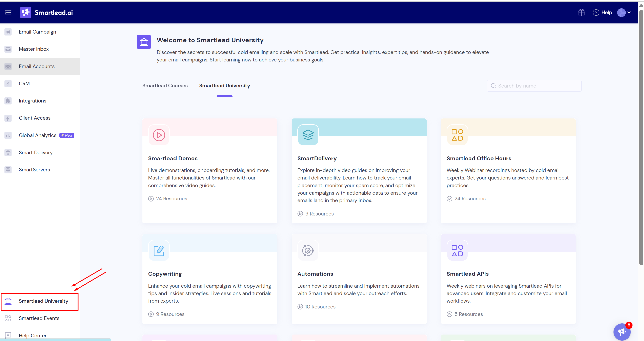
Task: Click the search magnifier icon
Action: [493, 86]
